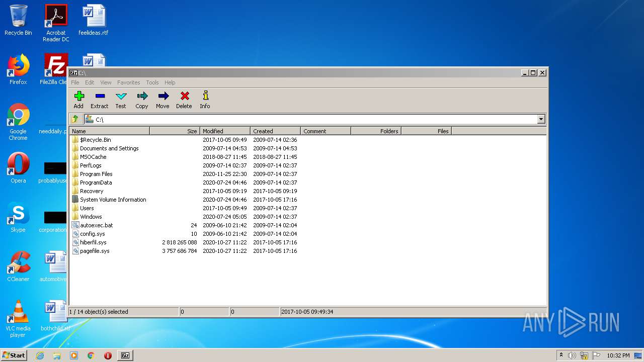The height and width of the screenshot is (362, 644).
Task: Sort by the Name column header
Action: point(109,131)
